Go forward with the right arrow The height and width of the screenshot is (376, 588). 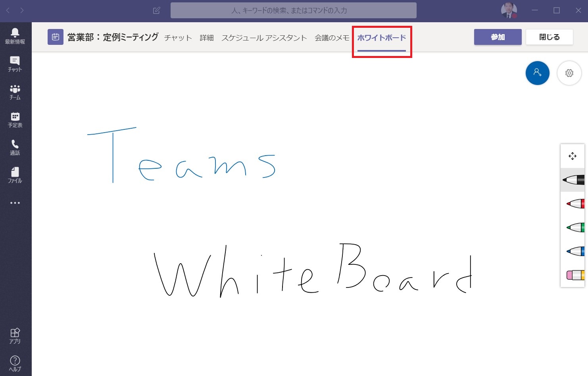click(x=22, y=10)
